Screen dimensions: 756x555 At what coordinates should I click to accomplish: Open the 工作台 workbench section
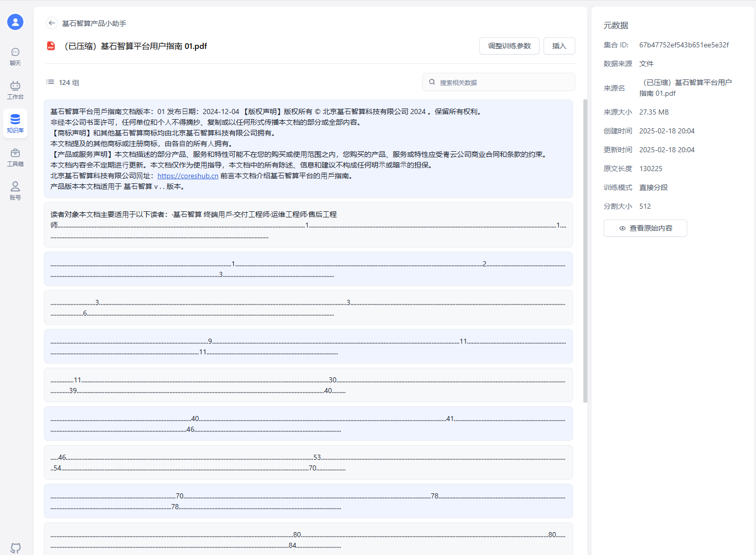tap(15, 90)
